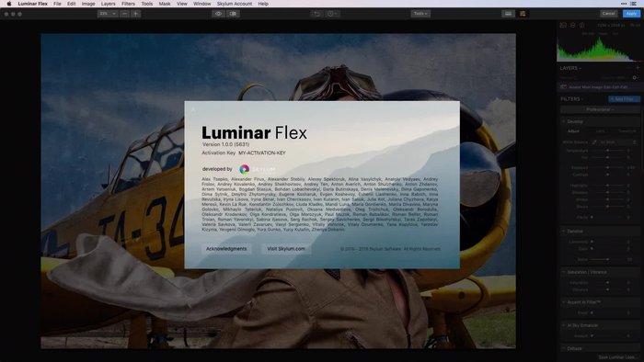
Task: Switch to the Lens tab in Develop
Action: [600, 131]
